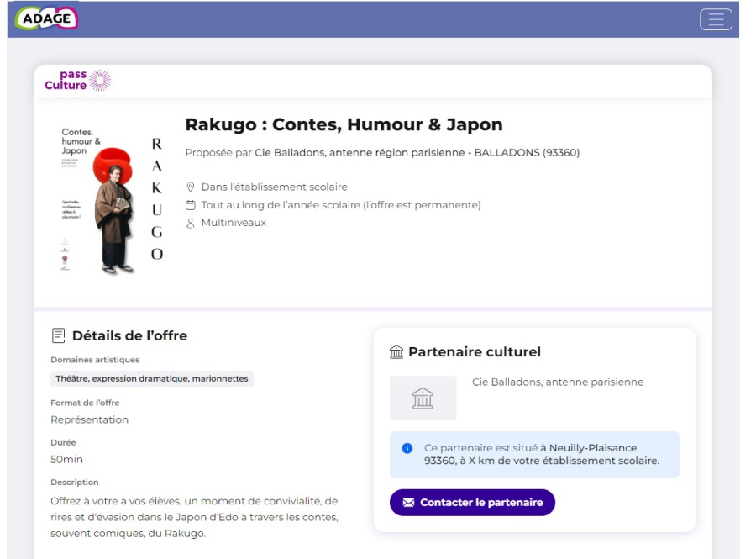Click the document icon beside Détails de l'offre

[x=58, y=335]
